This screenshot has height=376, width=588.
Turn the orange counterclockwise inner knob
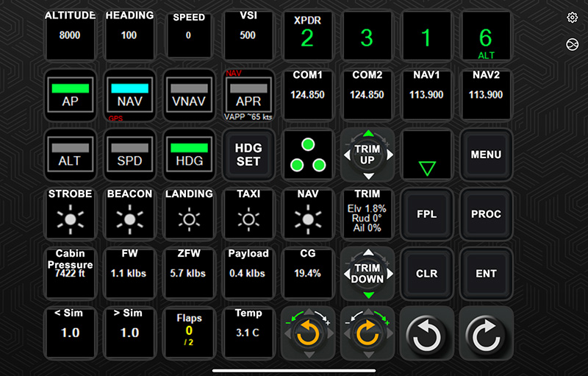(308, 333)
